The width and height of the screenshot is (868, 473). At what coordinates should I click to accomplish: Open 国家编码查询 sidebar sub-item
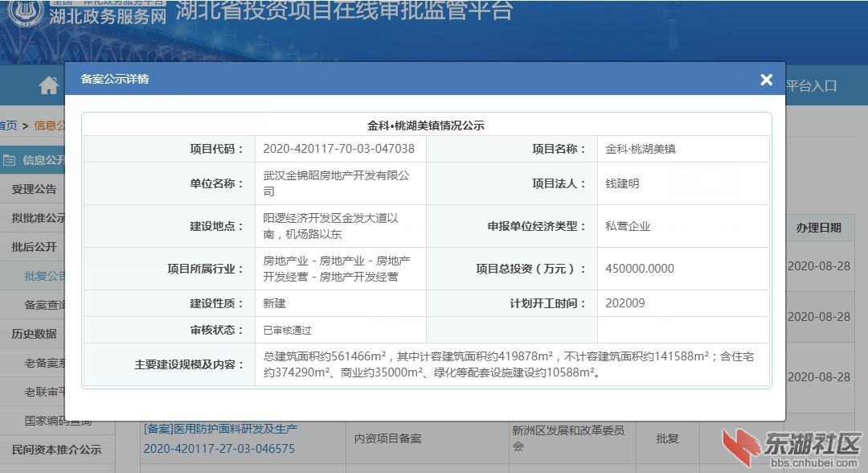pos(58,421)
